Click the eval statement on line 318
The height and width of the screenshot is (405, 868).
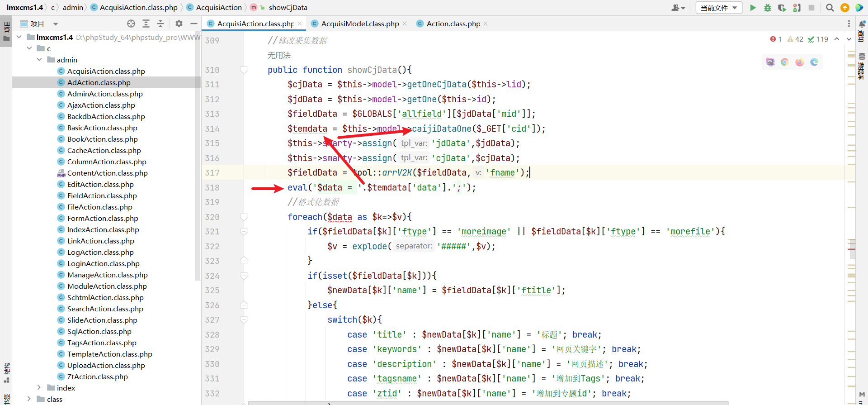point(382,187)
